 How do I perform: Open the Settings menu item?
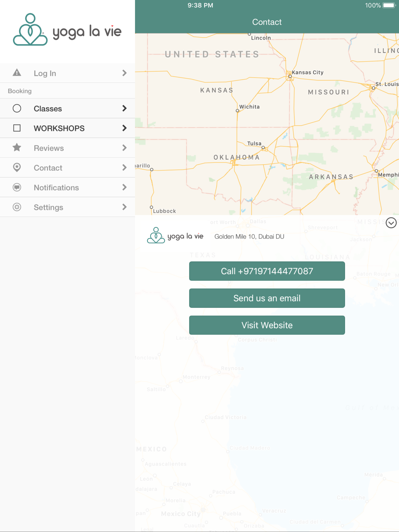pos(67,207)
